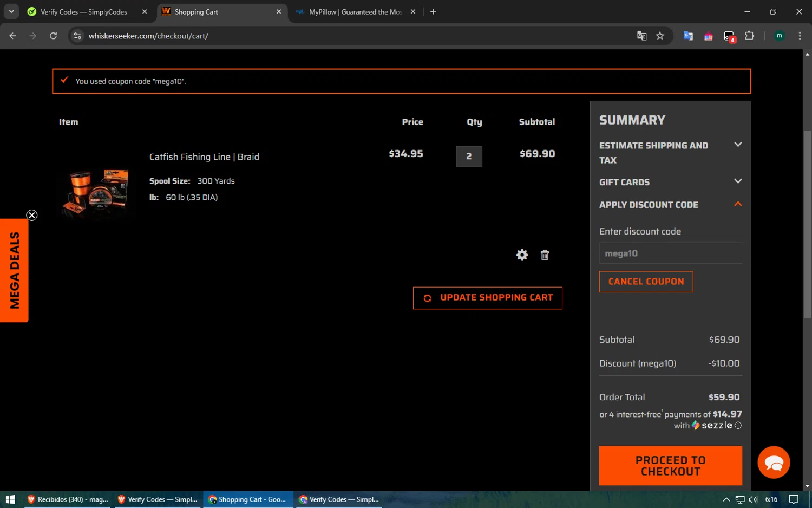Open Shopping Cart Chrome taskbar item
The height and width of the screenshot is (508, 812).
pyautogui.click(x=247, y=499)
